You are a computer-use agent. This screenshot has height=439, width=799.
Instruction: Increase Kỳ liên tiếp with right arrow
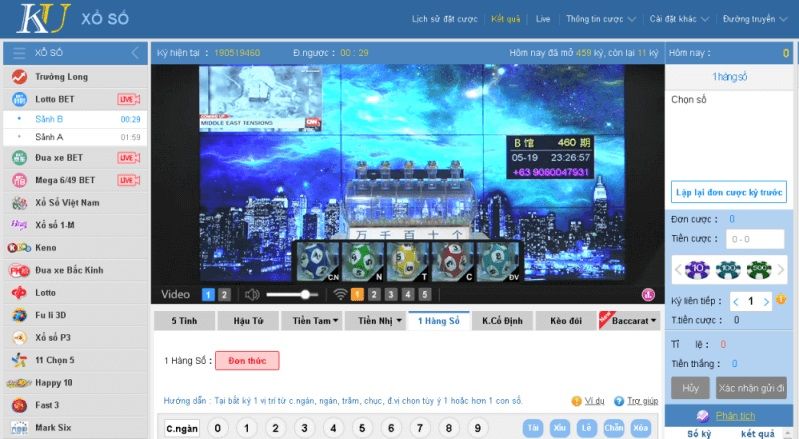(766, 302)
